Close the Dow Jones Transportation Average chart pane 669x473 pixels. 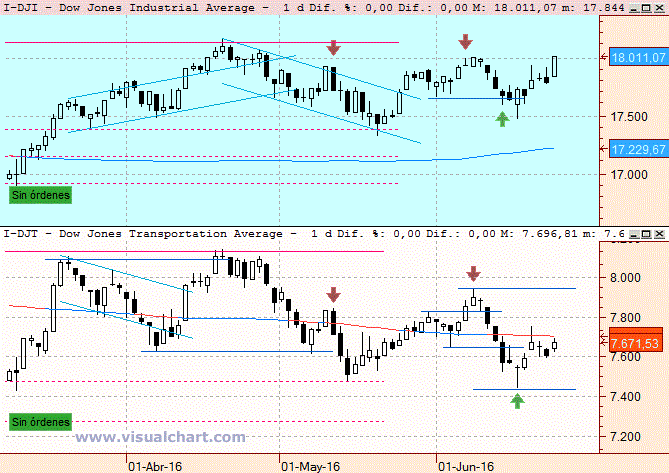click(659, 234)
